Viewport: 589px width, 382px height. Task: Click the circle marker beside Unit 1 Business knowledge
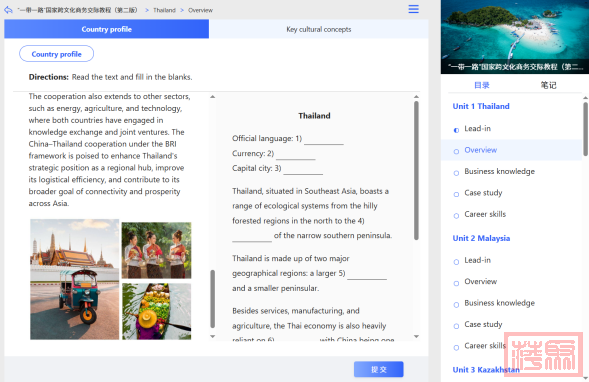point(456,173)
